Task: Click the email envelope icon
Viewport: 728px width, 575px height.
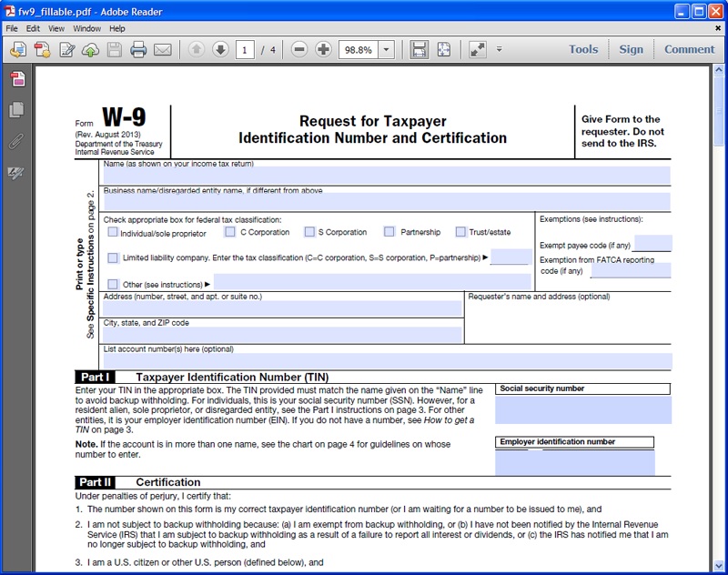Action: (x=163, y=50)
